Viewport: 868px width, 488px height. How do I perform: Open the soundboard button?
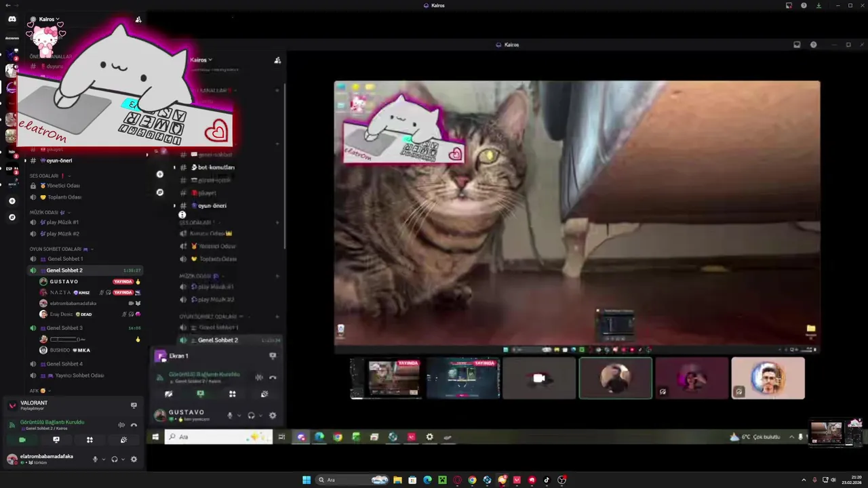pos(123,440)
